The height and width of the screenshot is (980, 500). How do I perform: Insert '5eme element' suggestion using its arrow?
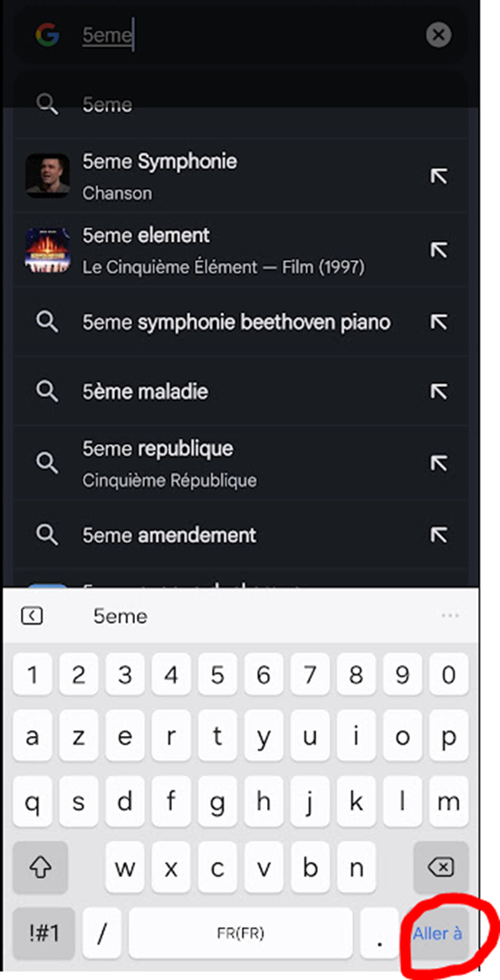pyautogui.click(x=438, y=250)
